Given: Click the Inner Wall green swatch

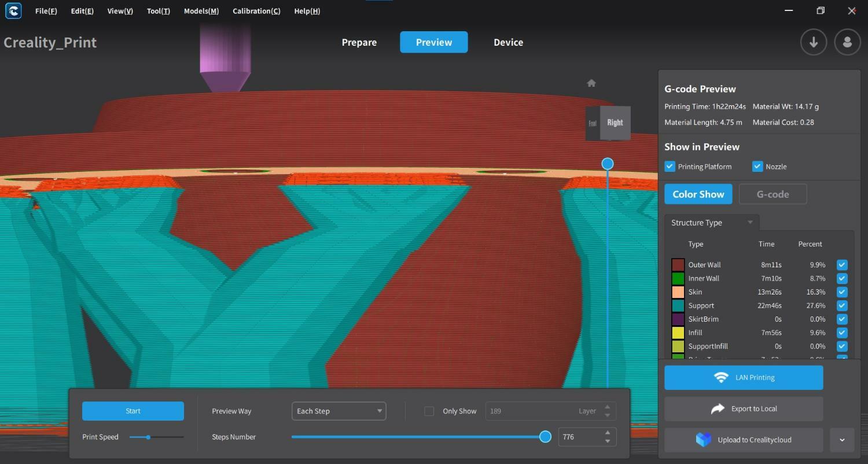Looking at the screenshot, I should pyautogui.click(x=678, y=278).
